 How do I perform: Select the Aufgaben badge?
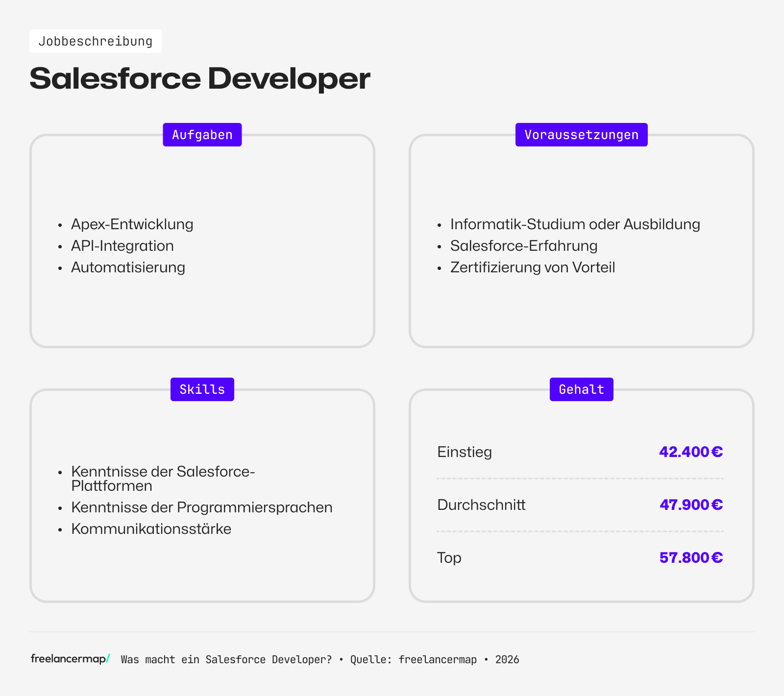pos(202,134)
